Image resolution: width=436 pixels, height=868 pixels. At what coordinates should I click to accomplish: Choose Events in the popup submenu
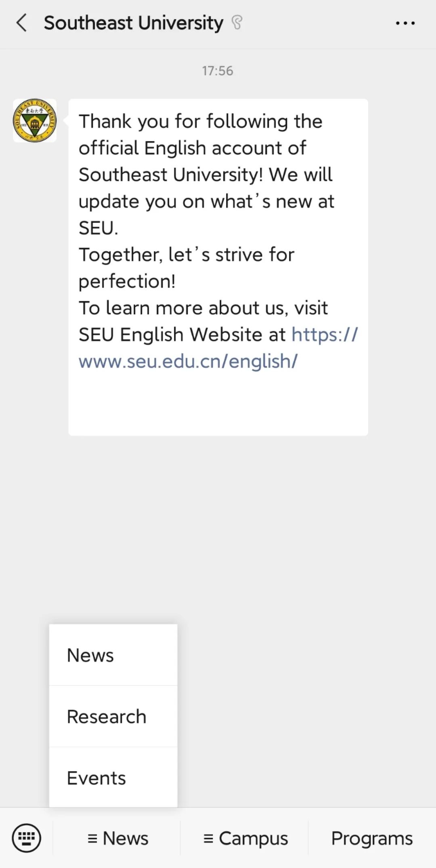pos(113,777)
